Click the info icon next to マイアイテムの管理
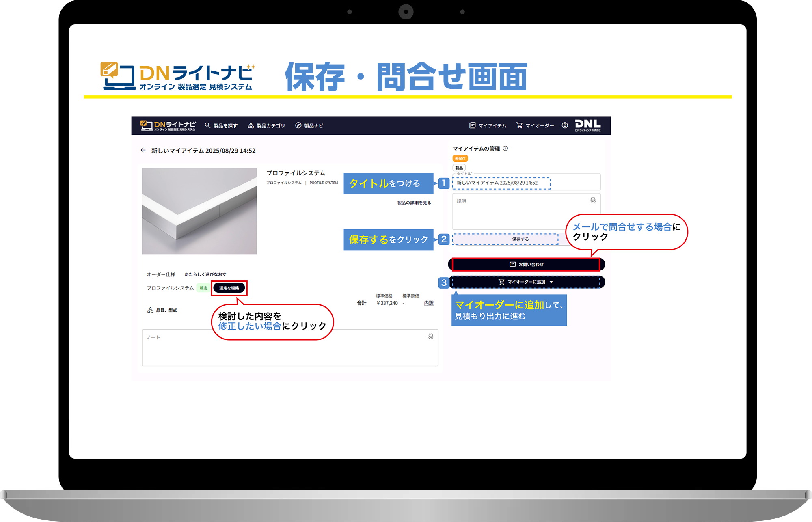The height and width of the screenshot is (522, 812). click(505, 149)
